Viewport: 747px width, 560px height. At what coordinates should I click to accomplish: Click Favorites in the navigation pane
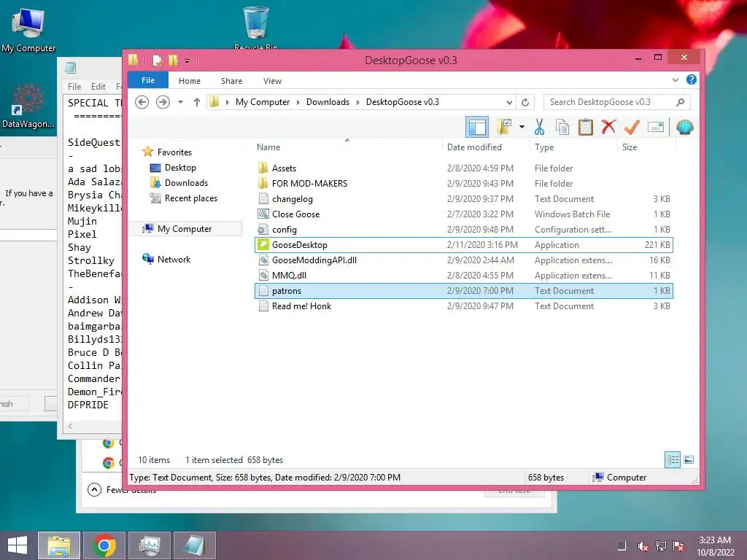pyautogui.click(x=167, y=152)
